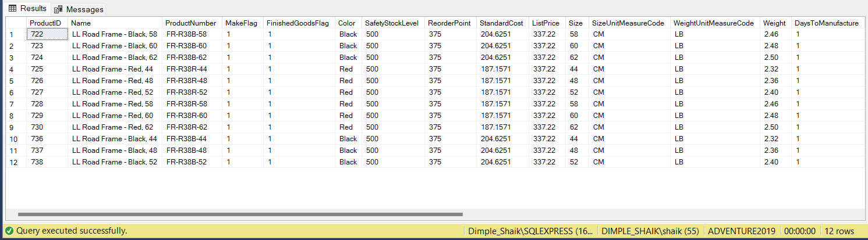Click the ProductID cell containing 722
This screenshot has height=240, width=868.
[47, 34]
